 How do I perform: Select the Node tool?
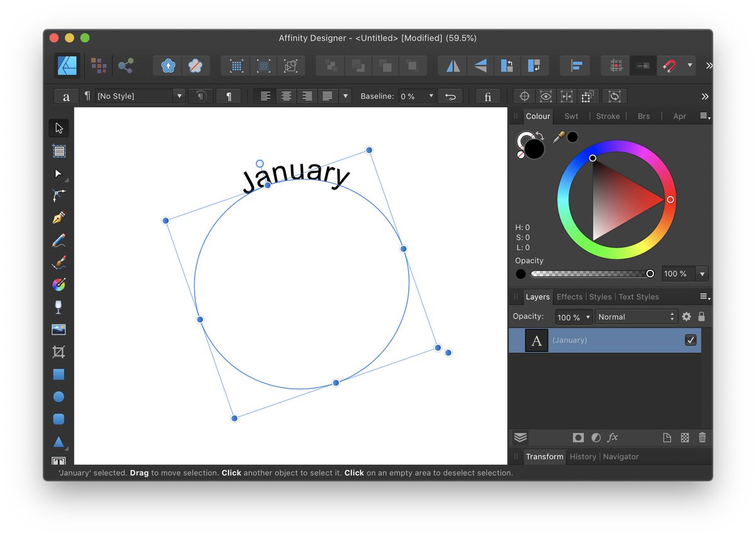(59, 173)
